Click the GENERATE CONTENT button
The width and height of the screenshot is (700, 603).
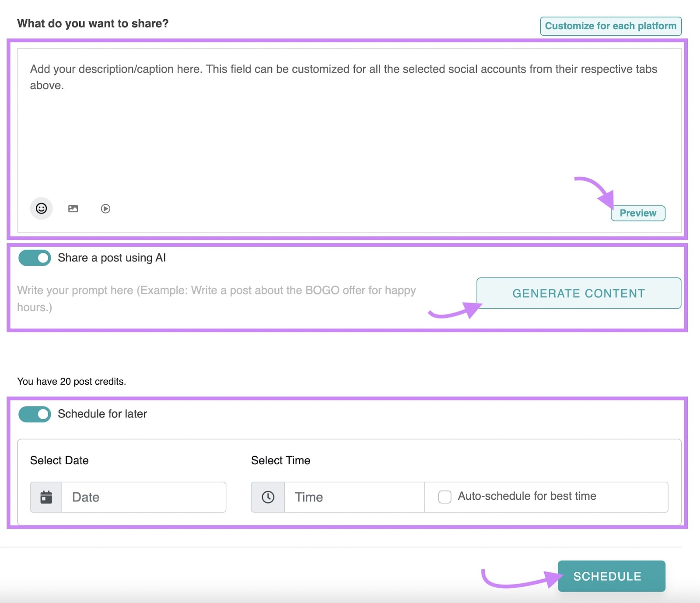579,293
